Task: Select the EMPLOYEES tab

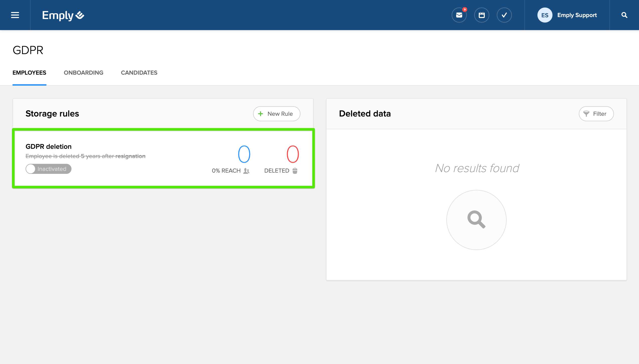Action: [x=29, y=73]
